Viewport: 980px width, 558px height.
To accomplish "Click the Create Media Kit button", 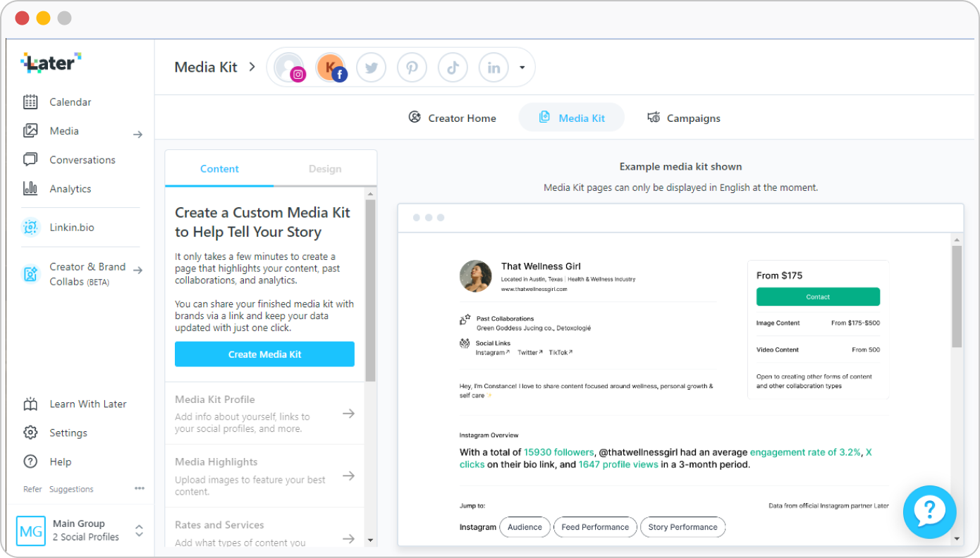I will pos(264,354).
